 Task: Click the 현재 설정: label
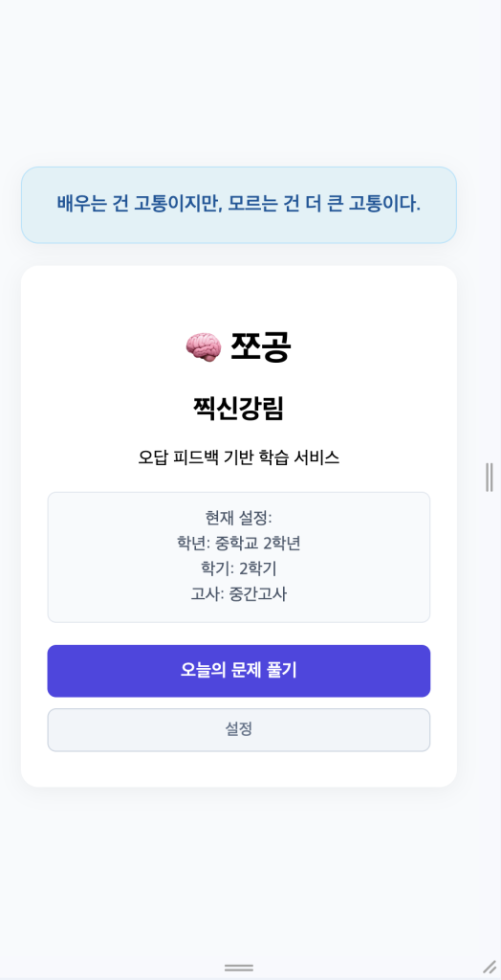click(x=239, y=518)
